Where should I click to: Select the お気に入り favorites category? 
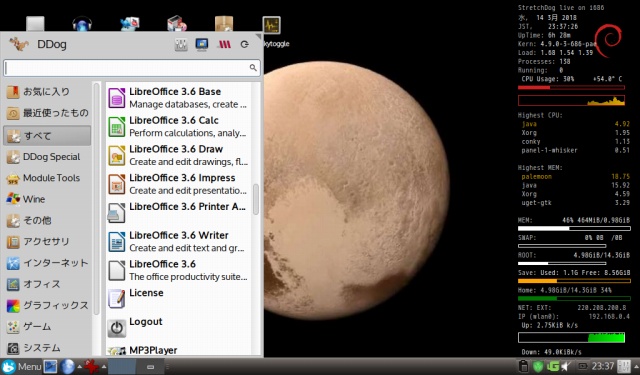tap(47, 92)
